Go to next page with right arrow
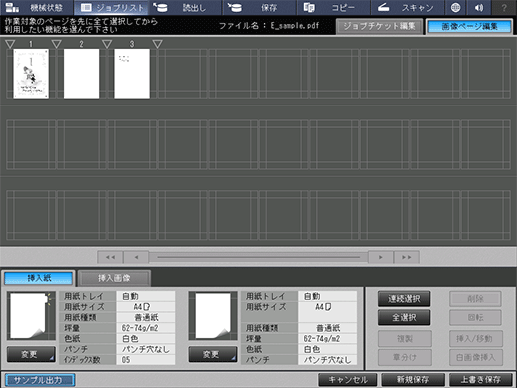The height and width of the screenshot is (388, 517). (381, 257)
